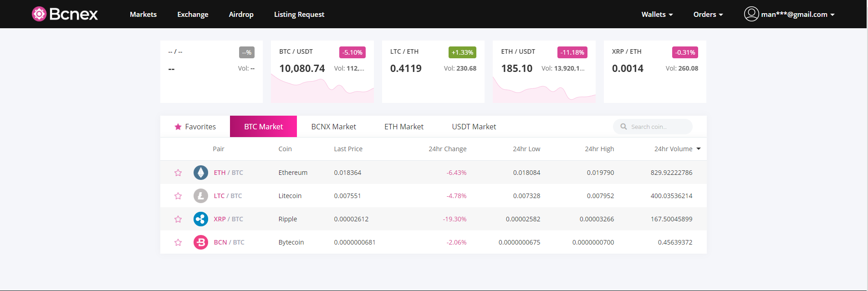
Task: Open the LTC / ETH ticker card
Action: (433, 71)
